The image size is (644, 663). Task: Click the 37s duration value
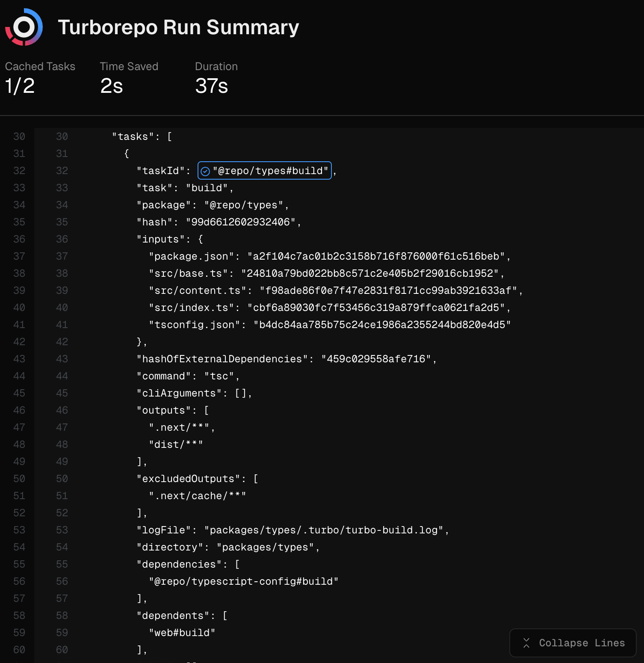pyautogui.click(x=212, y=86)
